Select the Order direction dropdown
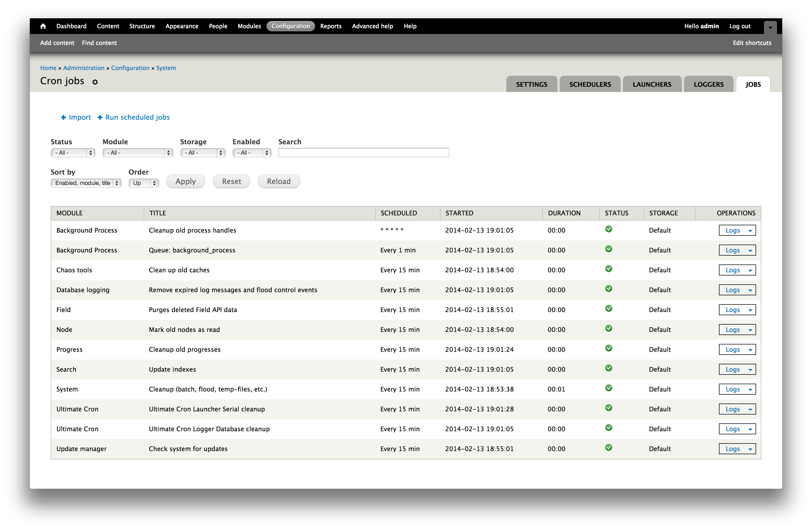The height and width of the screenshot is (530, 812). [x=144, y=182]
